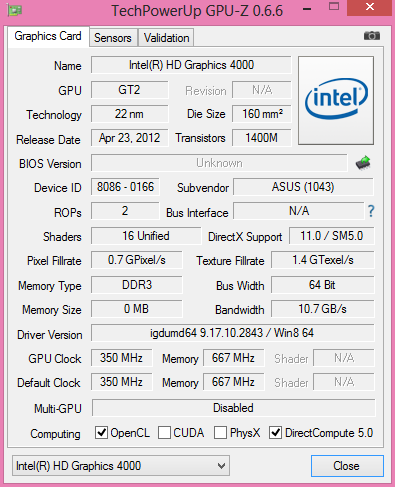Click the Driver Version field
The width and height of the screenshot is (395, 487).
pyautogui.click(x=232, y=333)
